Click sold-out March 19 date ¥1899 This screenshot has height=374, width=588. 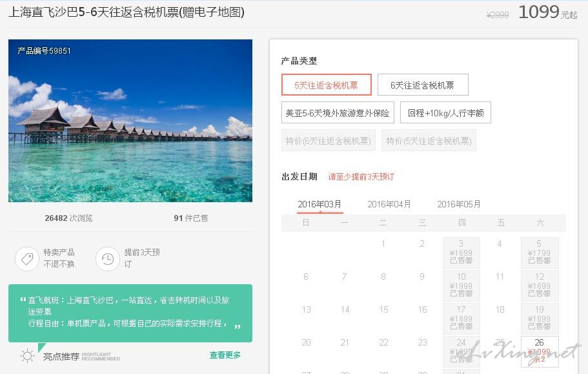[x=539, y=318]
